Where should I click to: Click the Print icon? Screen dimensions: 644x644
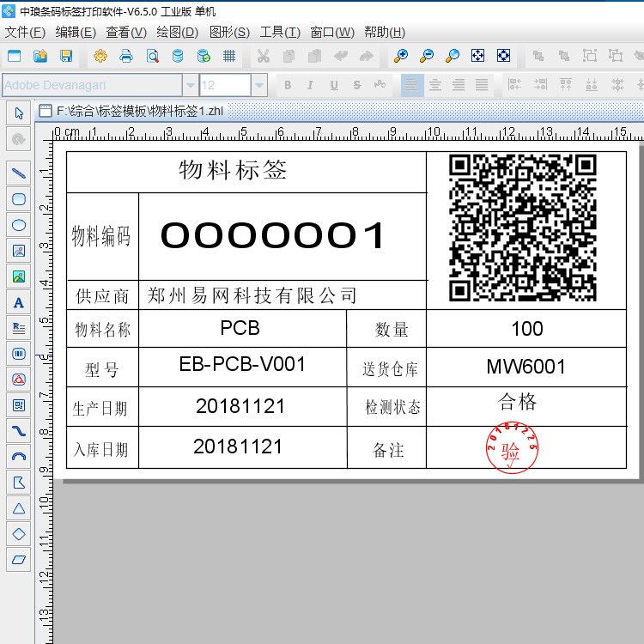click(x=126, y=56)
